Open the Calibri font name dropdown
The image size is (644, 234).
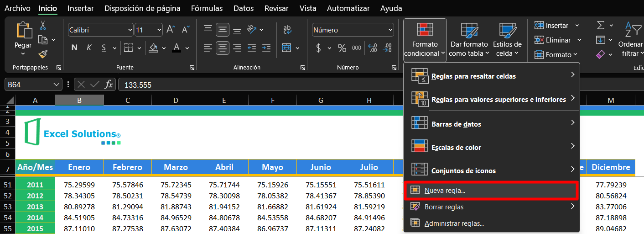pyautogui.click(x=130, y=30)
